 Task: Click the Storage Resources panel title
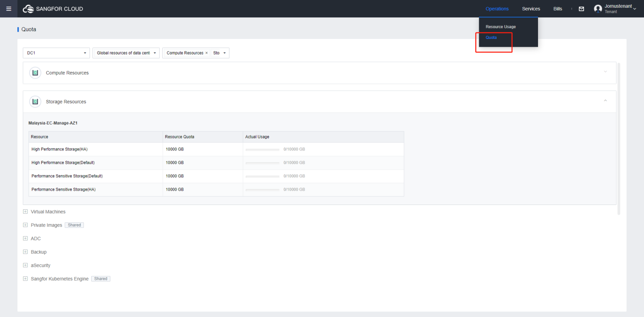click(66, 102)
